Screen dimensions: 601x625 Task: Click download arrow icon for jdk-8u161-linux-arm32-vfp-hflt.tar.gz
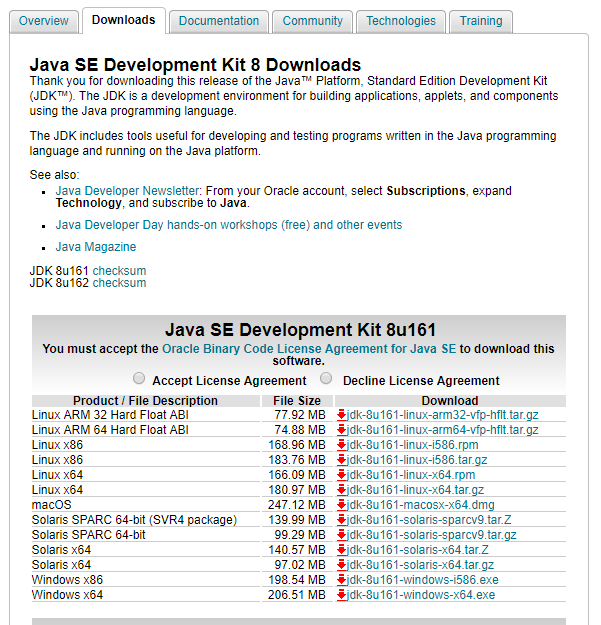(341, 415)
